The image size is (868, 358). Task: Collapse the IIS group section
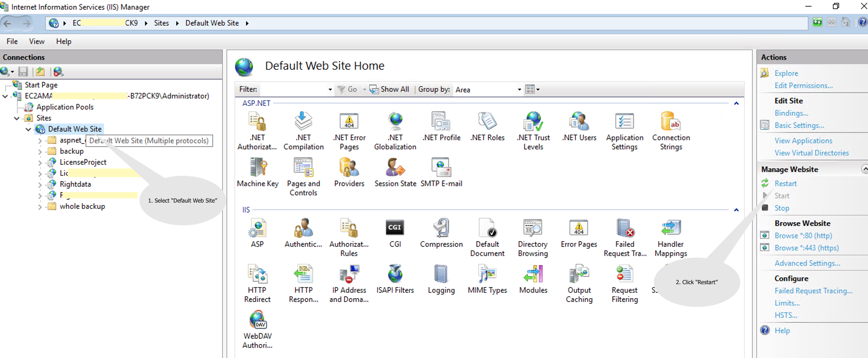[736, 210]
